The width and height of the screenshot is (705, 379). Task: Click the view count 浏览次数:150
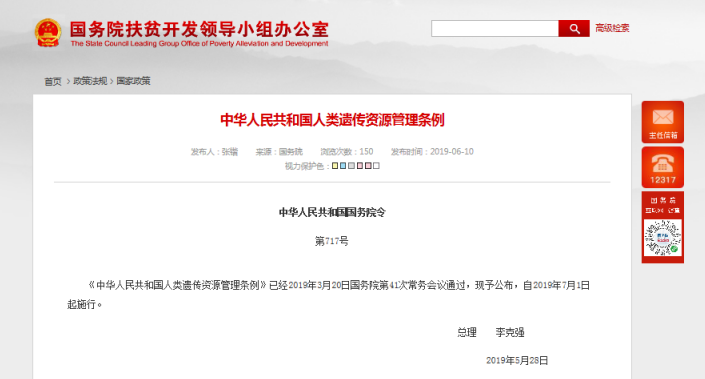point(347,152)
